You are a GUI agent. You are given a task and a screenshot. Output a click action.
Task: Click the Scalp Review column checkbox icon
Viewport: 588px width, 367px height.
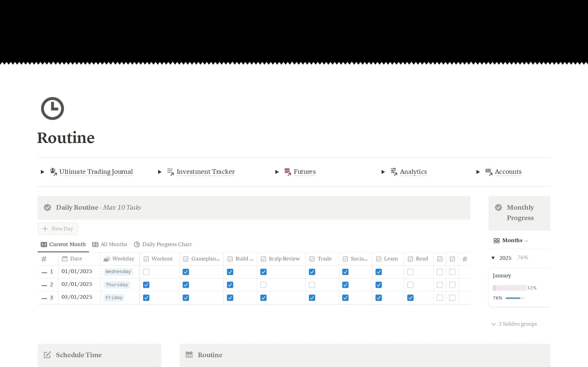click(263, 259)
